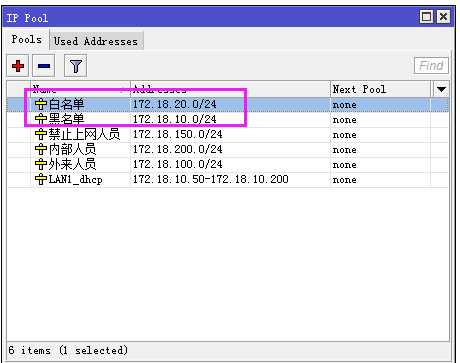The image size is (460, 363).
Task: Click Next Pool value none in the 禁止上网人员 row
Action: point(345,135)
